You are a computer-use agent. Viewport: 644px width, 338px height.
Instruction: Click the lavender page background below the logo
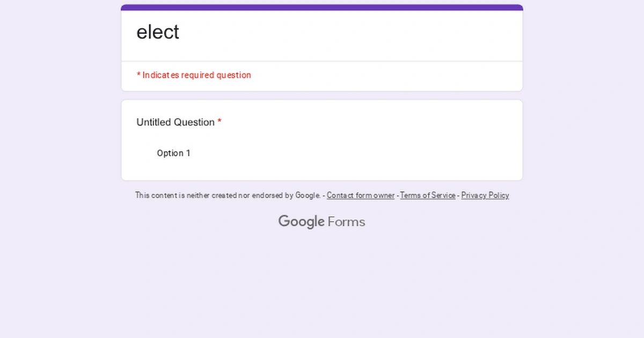(322, 284)
